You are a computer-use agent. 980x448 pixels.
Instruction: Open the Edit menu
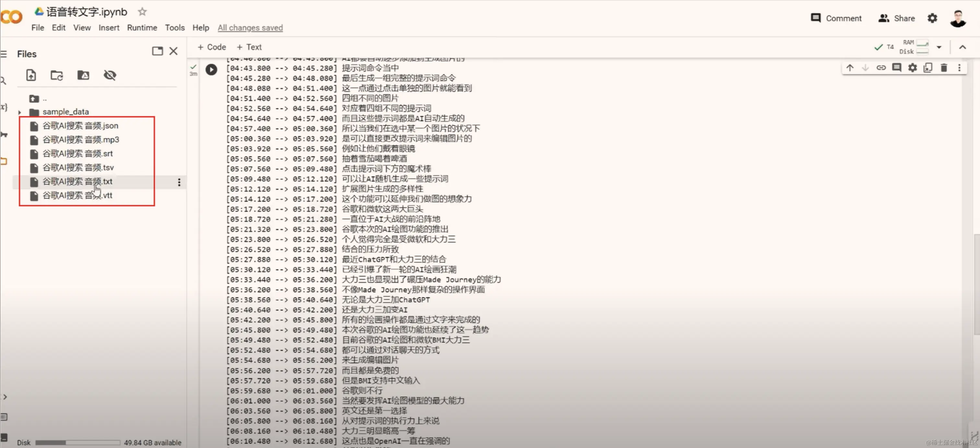pos(59,28)
